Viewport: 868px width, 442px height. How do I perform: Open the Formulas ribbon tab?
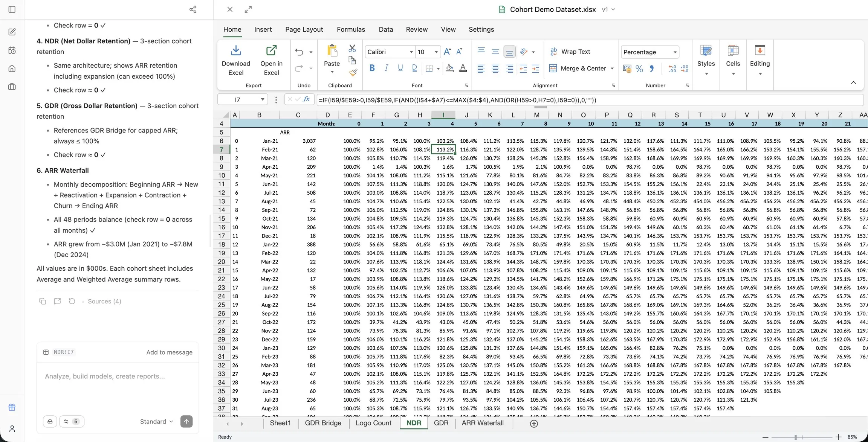pyautogui.click(x=351, y=29)
